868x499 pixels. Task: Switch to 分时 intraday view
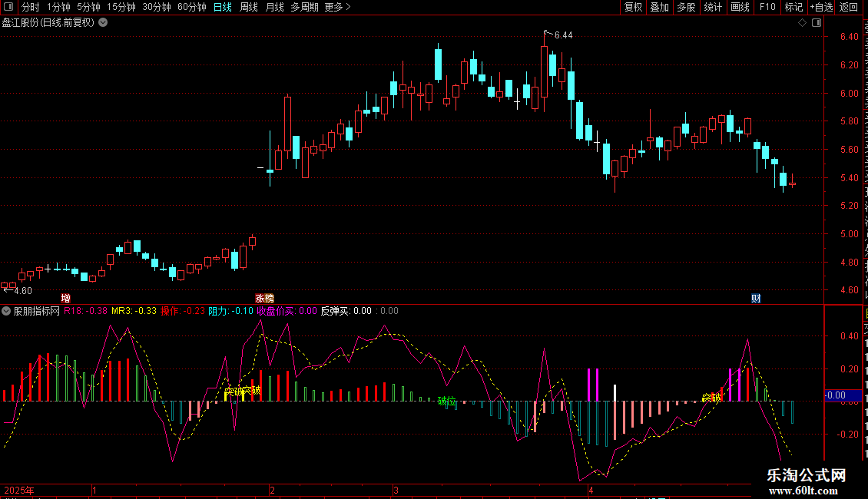[x=31, y=7]
